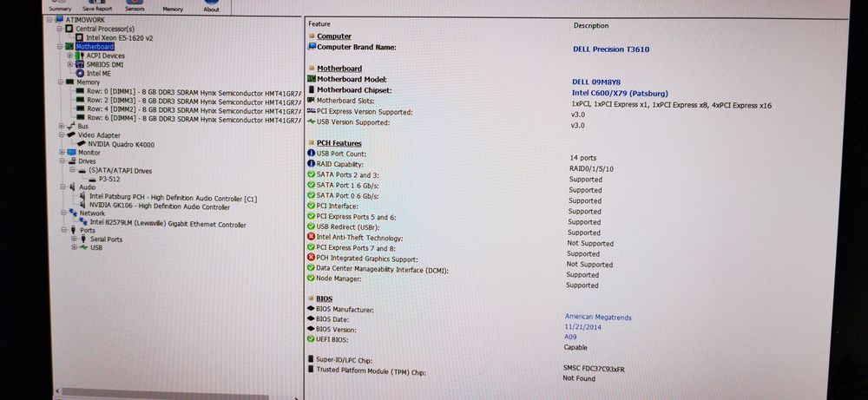Click the 11/21/2014 BIOS date value
868x400 pixels.
coord(583,327)
